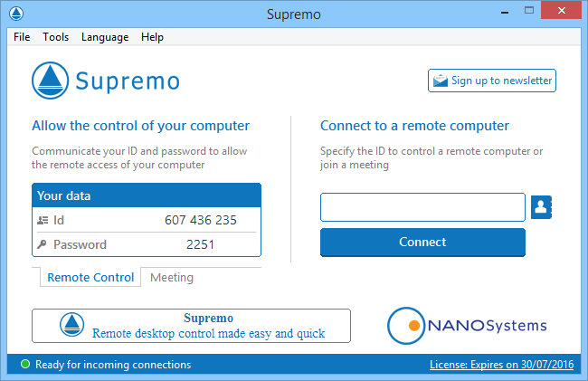
Task: Open the address book contacts icon
Action: point(542,207)
